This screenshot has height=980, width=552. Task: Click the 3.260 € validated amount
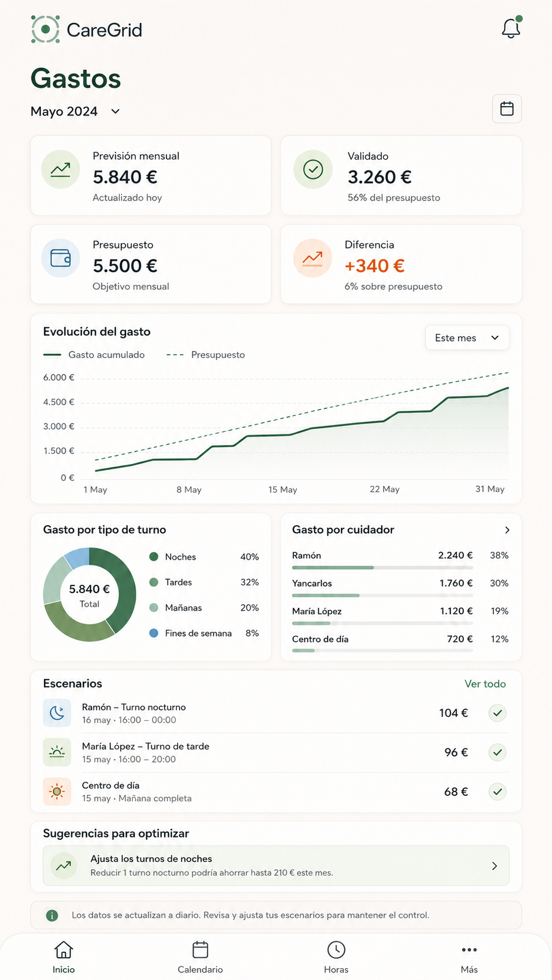[380, 177]
